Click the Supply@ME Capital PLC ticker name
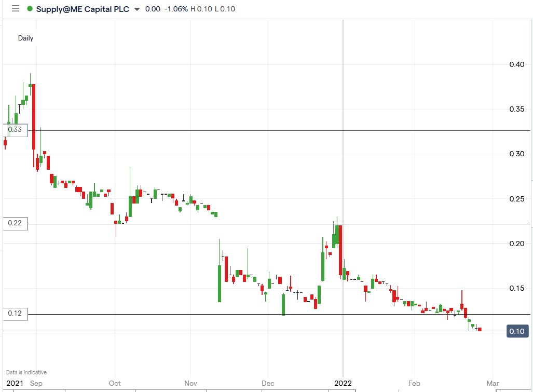 83,9
